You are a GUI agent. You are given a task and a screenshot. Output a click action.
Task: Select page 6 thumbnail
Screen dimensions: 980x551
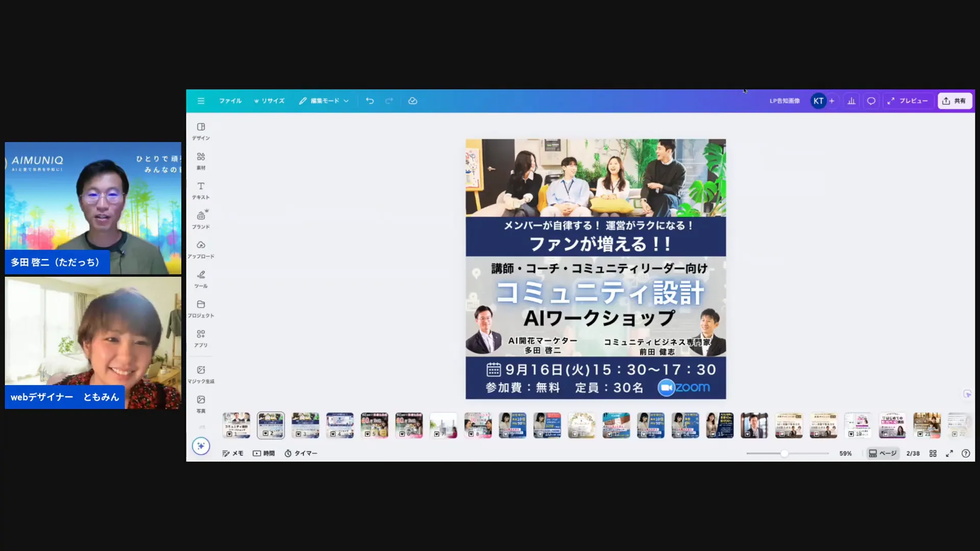pyautogui.click(x=409, y=425)
